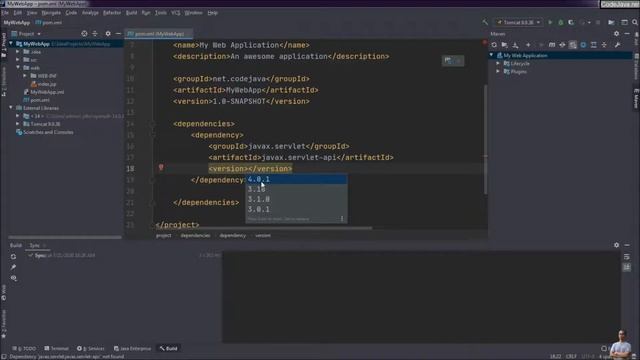Click the intention lightbulb icon on line 18
Image resolution: width=640 pixels, height=360 pixels.
(161, 167)
